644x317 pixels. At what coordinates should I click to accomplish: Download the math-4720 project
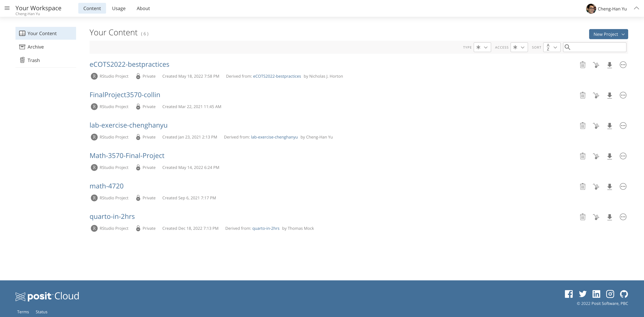(609, 187)
